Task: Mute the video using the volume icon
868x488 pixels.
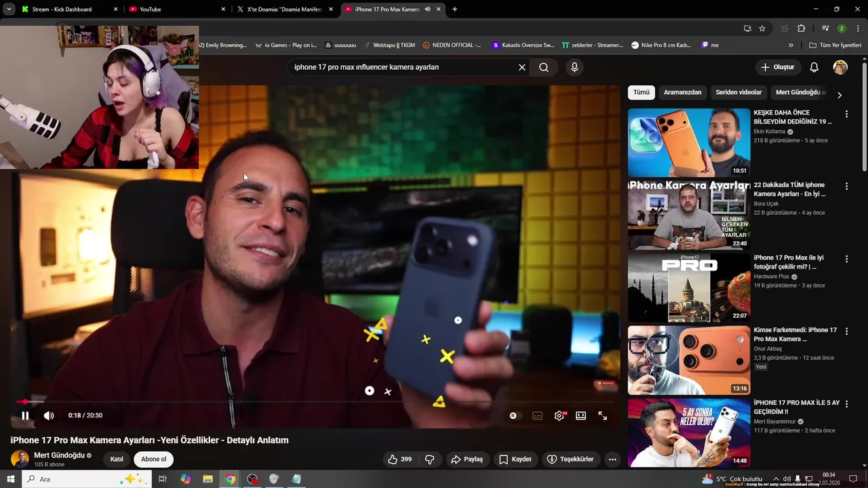Action: click(49, 415)
